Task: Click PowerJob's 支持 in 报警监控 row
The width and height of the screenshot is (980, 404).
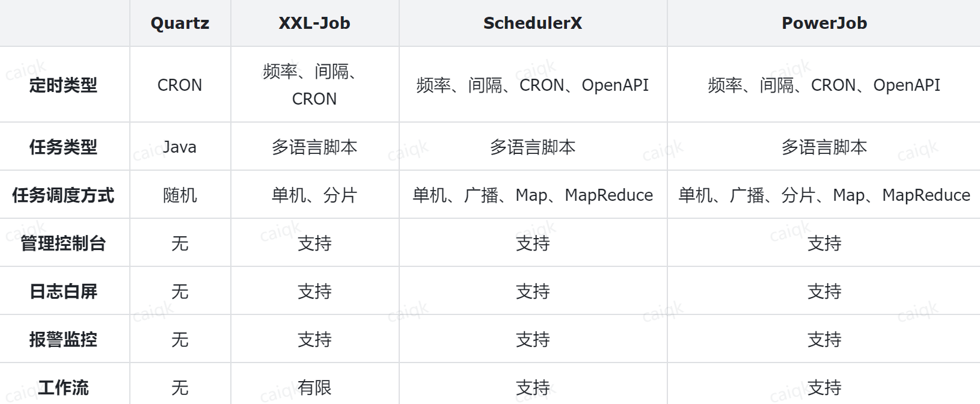Action: [824, 339]
